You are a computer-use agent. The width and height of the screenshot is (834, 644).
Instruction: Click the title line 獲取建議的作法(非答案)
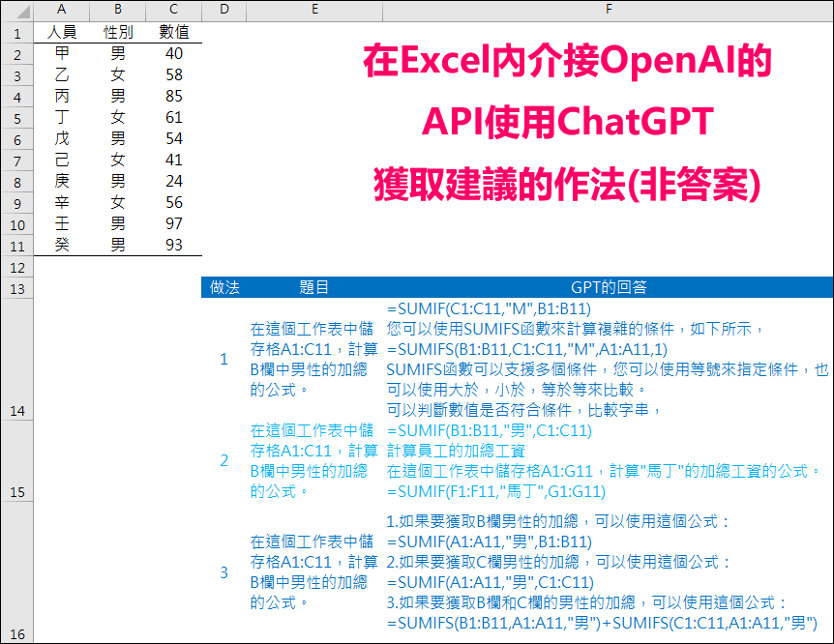click(567, 185)
